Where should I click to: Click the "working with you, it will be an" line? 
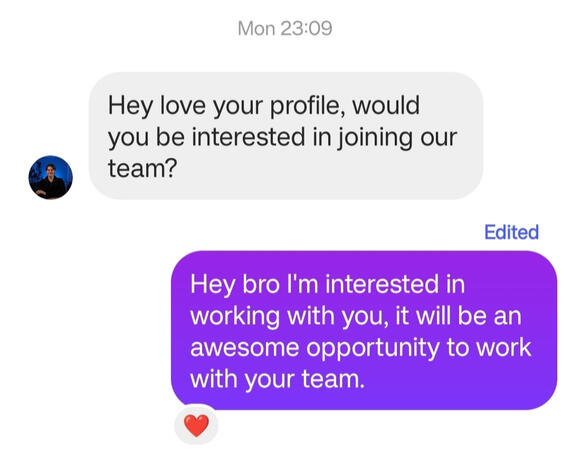click(356, 316)
